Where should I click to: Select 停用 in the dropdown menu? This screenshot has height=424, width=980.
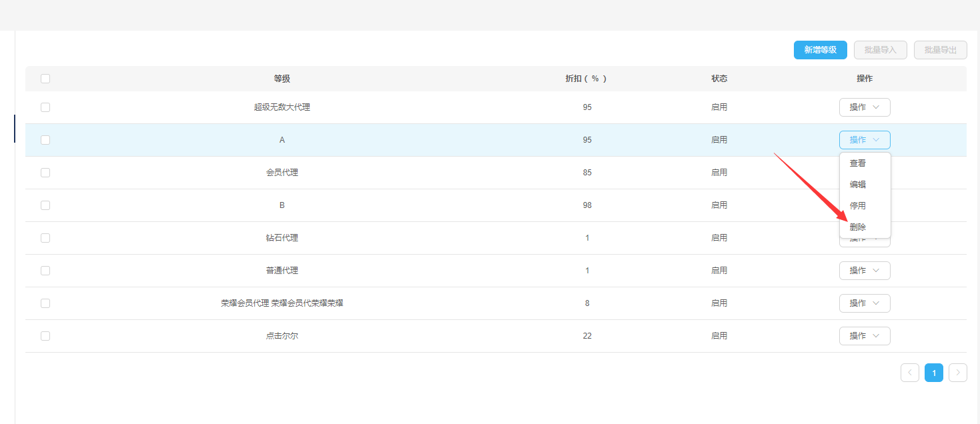[858, 206]
